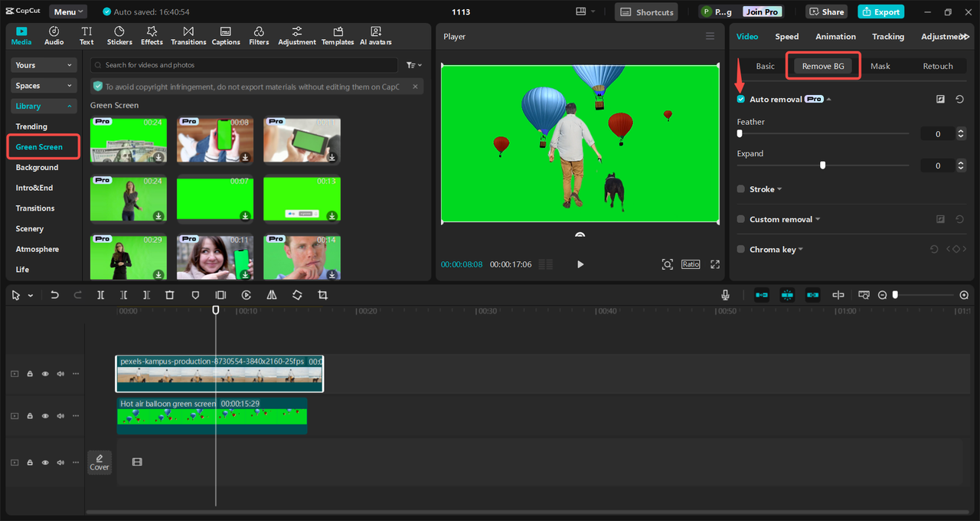
Task: Expand the Stroke options arrow
Action: click(779, 189)
